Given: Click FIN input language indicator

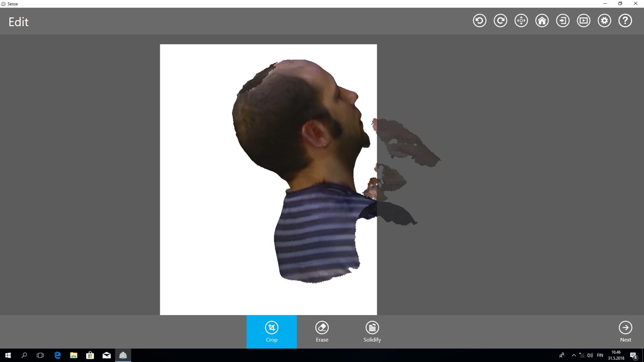Looking at the screenshot, I should [600, 355].
